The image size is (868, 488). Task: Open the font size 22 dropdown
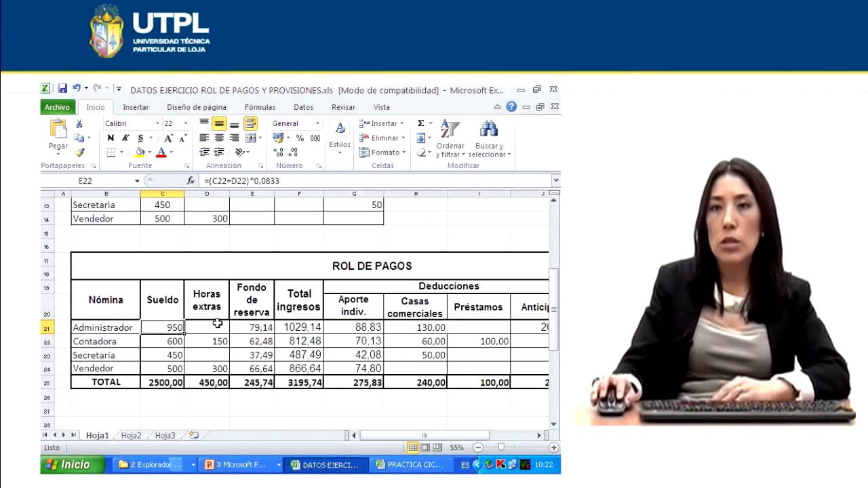click(x=187, y=123)
